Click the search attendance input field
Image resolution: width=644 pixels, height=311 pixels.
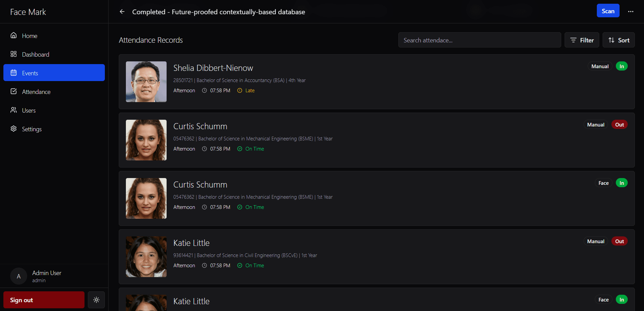coord(479,40)
